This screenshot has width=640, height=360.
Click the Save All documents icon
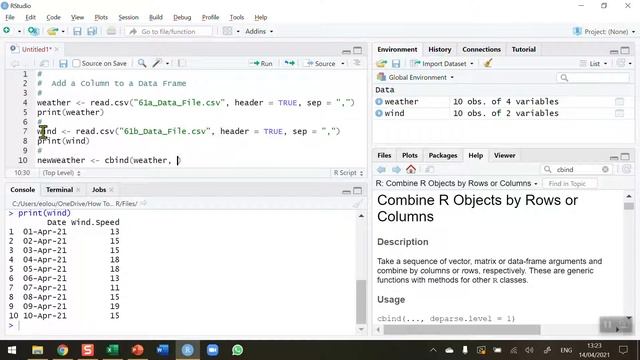[x=92, y=31]
